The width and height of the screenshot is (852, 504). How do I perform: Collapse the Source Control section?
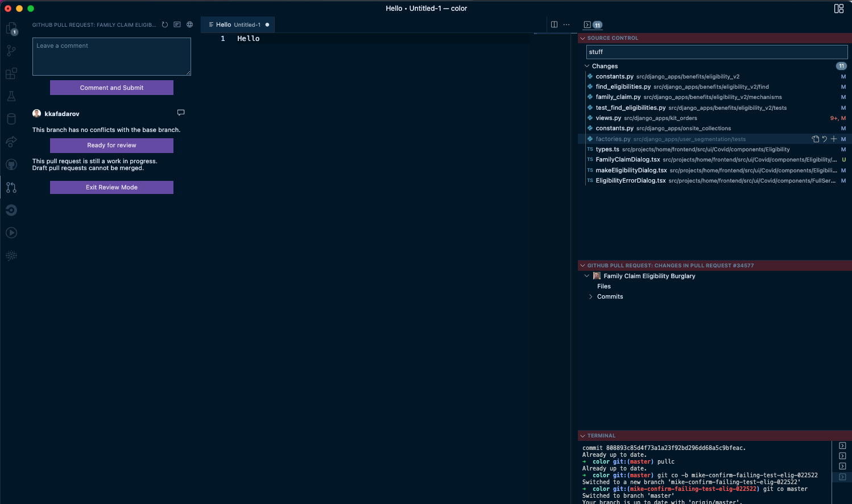(x=582, y=38)
